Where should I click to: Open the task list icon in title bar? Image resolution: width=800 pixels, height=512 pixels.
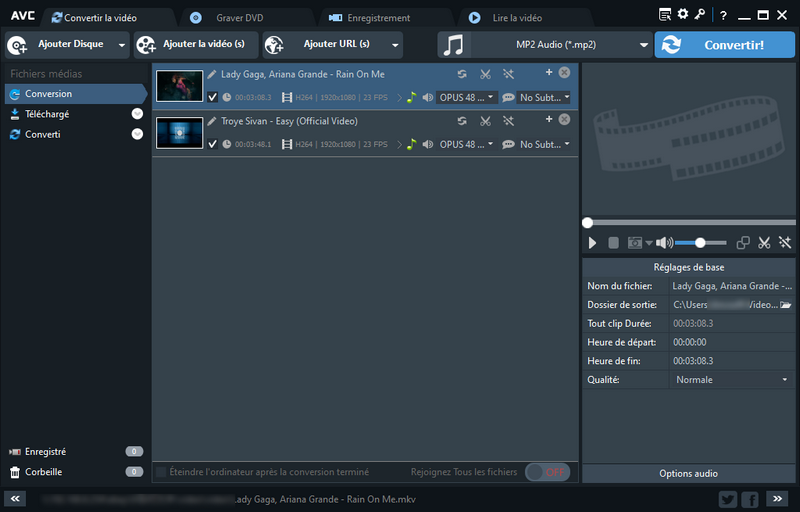665,15
